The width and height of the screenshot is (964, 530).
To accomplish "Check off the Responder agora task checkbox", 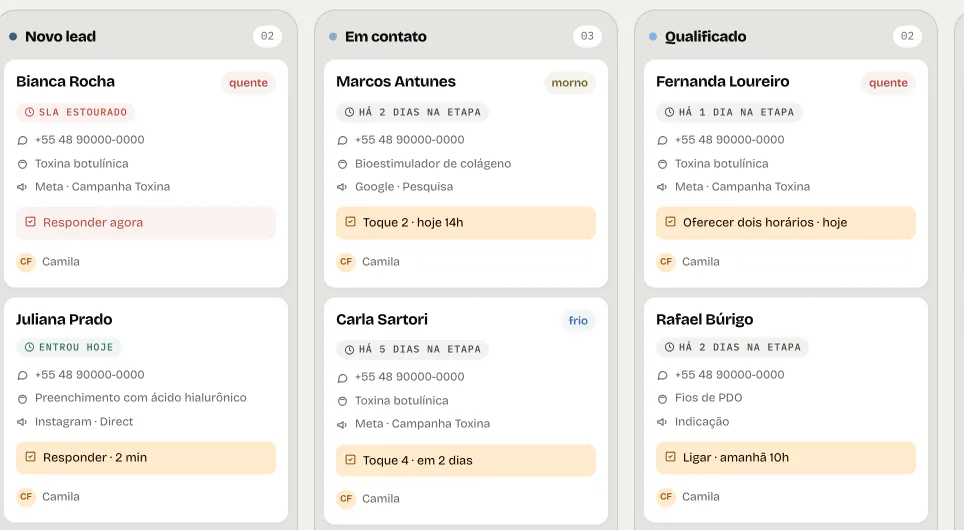I will (x=30, y=222).
